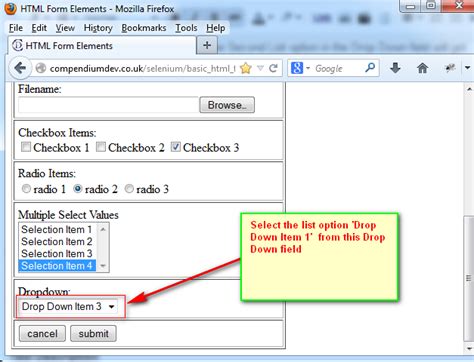Uncheck Checkbox 3
The width and height of the screenshot is (474, 362).
[176, 147]
